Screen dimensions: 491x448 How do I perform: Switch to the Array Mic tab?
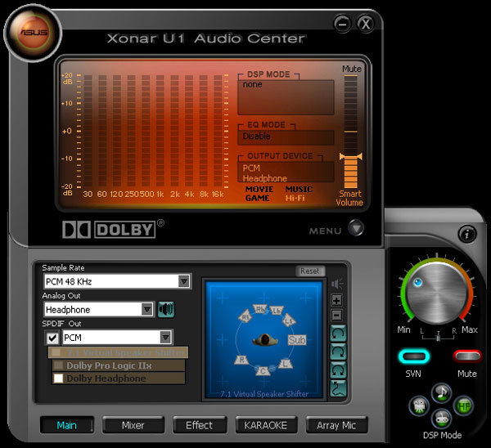click(x=336, y=425)
